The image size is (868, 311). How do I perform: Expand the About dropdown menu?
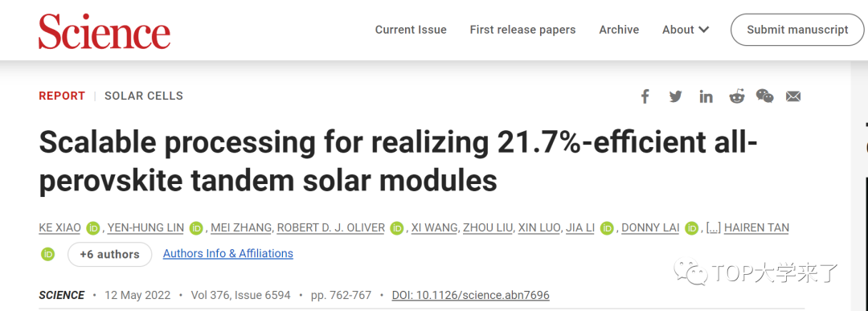click(686, 30)
